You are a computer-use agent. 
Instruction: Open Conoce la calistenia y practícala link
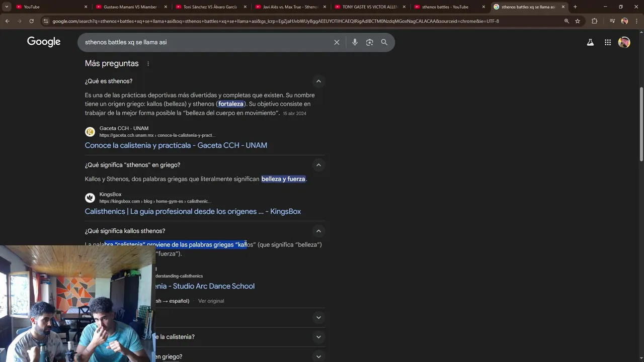coord(176,145)
